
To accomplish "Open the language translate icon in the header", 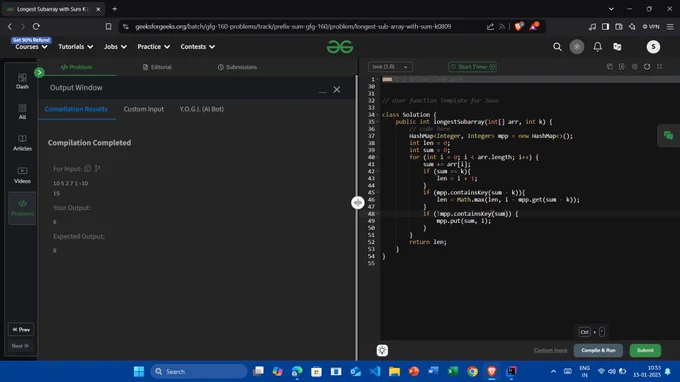I will [x=617, y=47].
